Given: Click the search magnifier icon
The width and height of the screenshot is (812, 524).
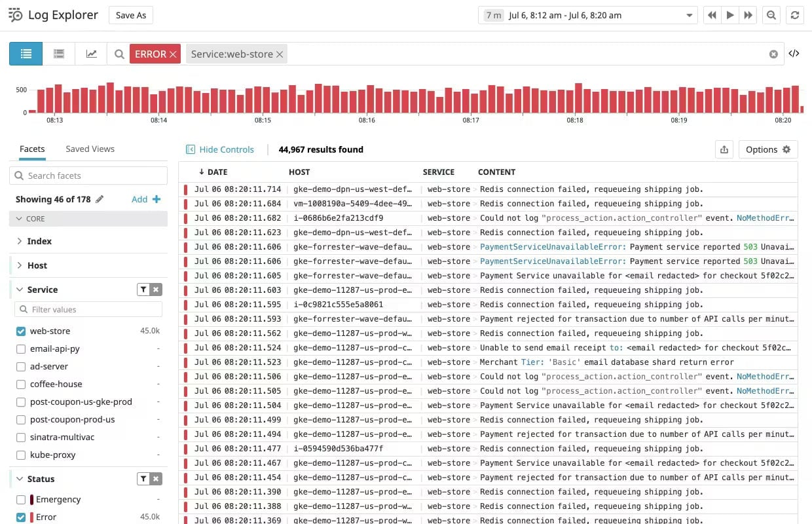Looking at the screenshot, I should 119,54.
